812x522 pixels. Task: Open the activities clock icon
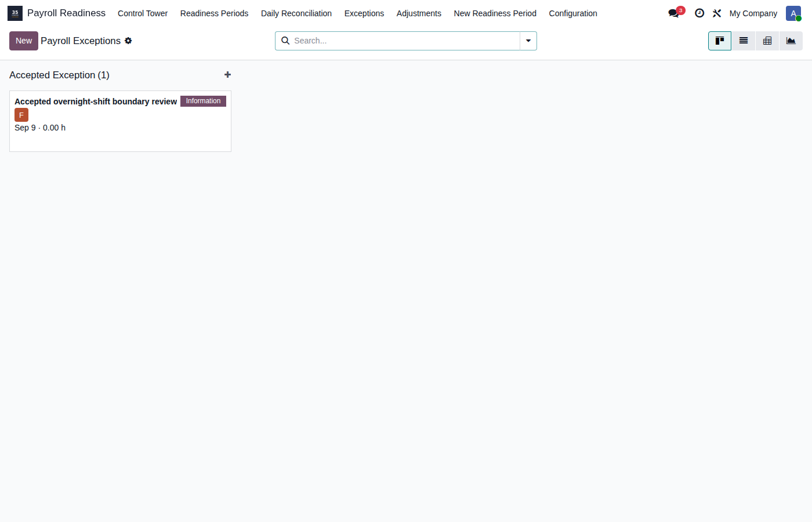pyautogui.click(x=699, y=13)
